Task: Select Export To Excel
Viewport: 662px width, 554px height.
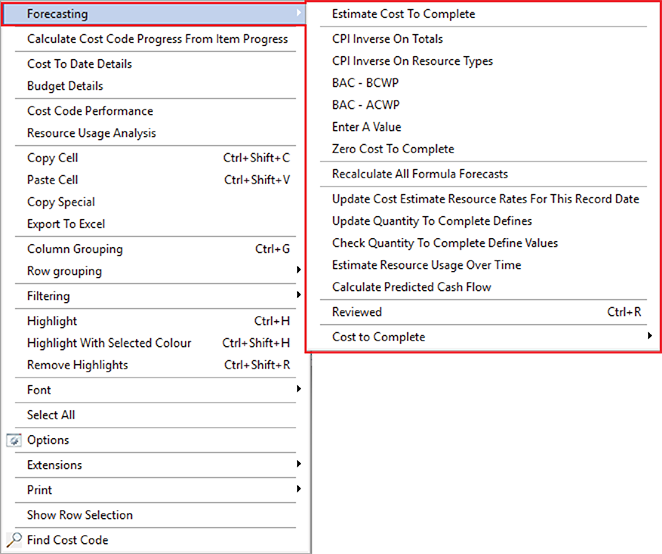Action: [x=66, y=224]
